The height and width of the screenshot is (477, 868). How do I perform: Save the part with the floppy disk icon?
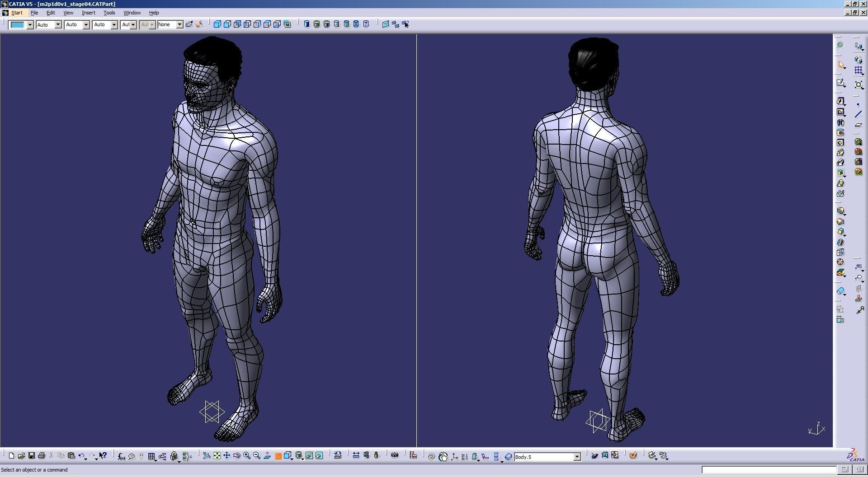click(32, 456)
